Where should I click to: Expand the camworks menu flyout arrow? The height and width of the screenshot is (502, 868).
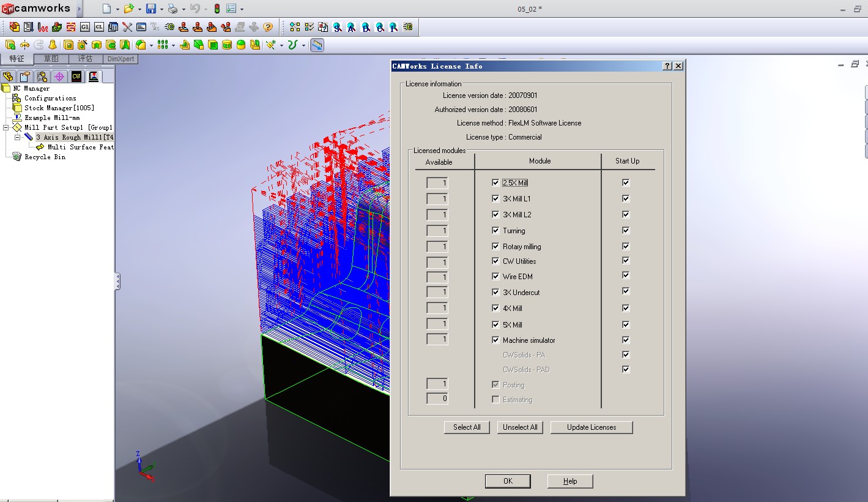pyautogui.click(x=80, y=9)
